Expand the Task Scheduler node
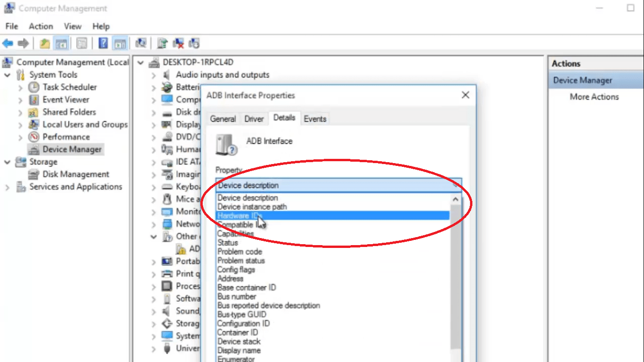 tap(20, 88)
